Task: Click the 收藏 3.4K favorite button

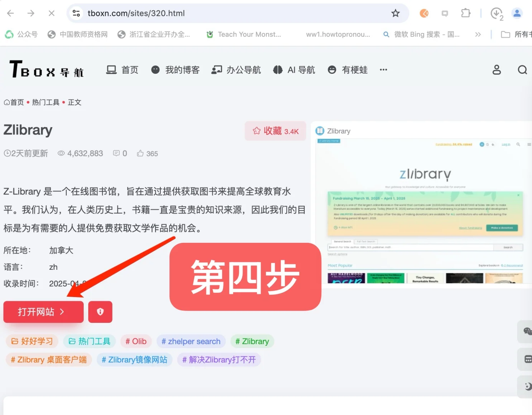Action: coord(276,131)
